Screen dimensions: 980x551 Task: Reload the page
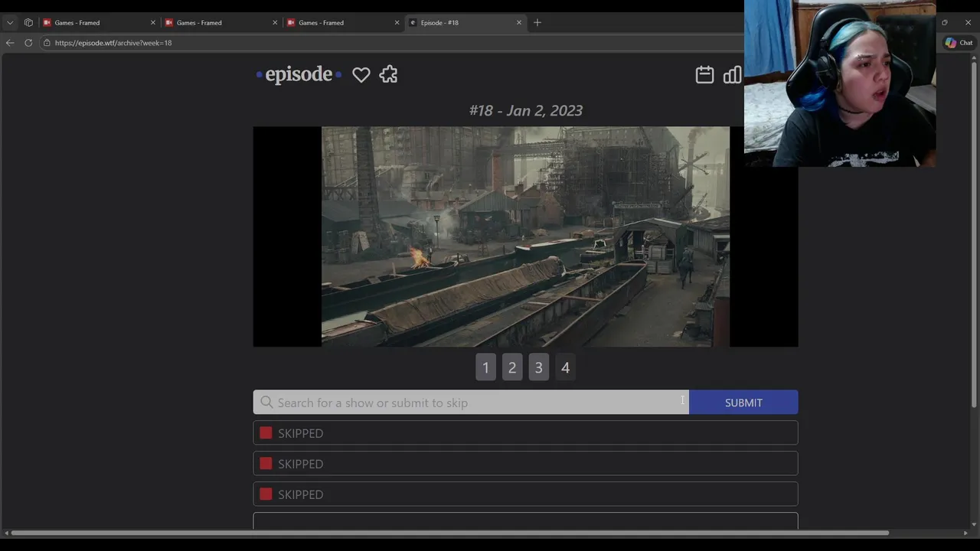point(28,43)
